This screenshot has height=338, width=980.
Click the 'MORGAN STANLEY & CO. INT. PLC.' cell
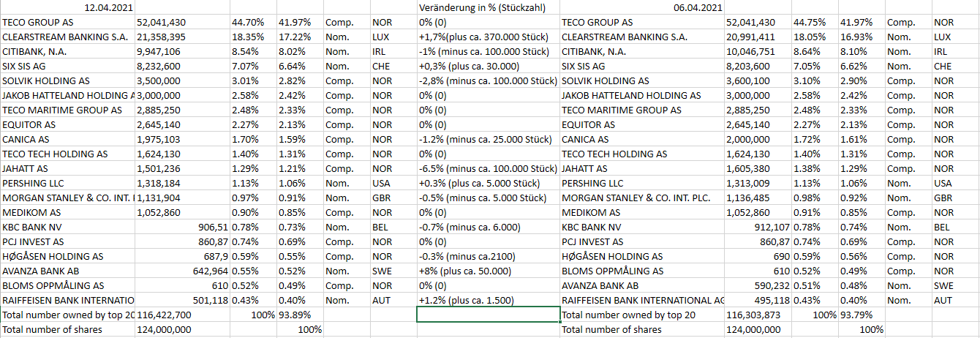(x=635, y=198)
